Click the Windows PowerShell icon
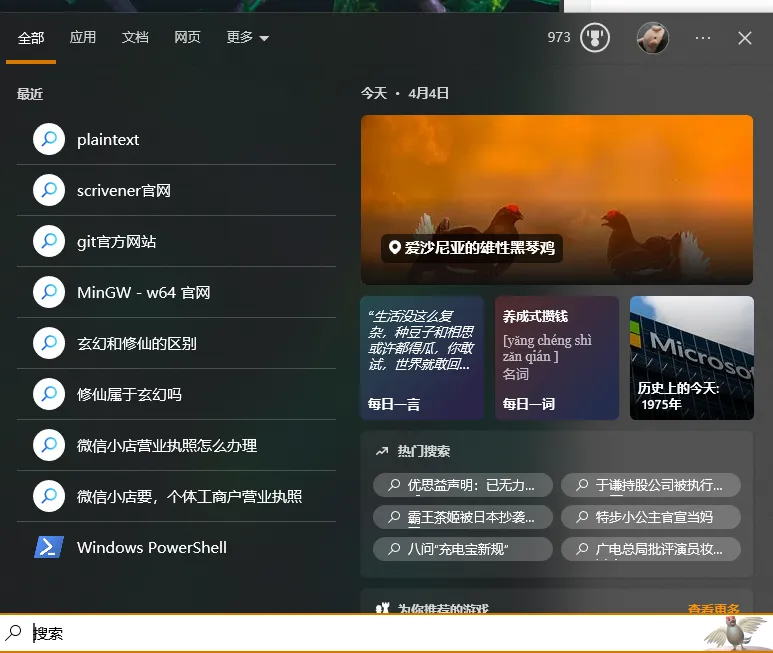This screenshot has height=653, width=773. (49, 547)
